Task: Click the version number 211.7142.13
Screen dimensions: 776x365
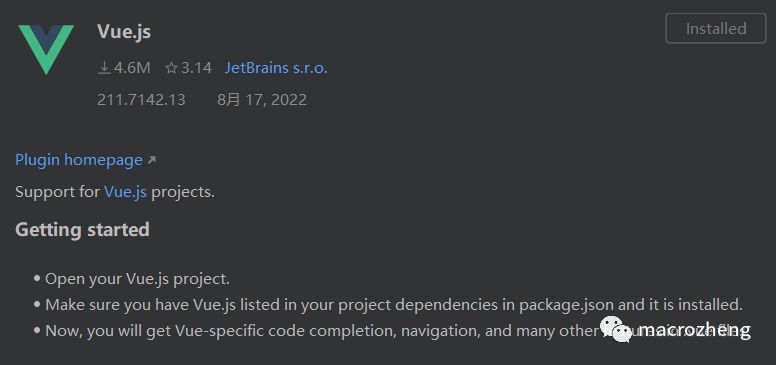Action: pyautogui.click(x=141, y=100)
